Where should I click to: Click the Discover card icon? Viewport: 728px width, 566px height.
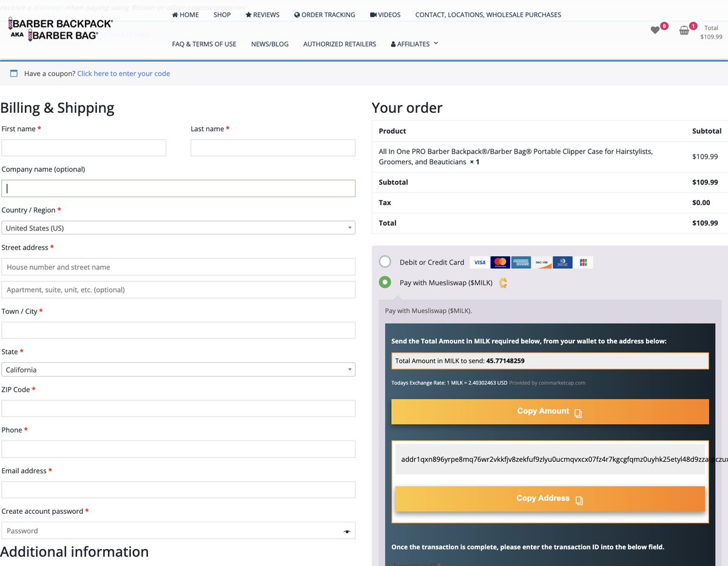542,263
